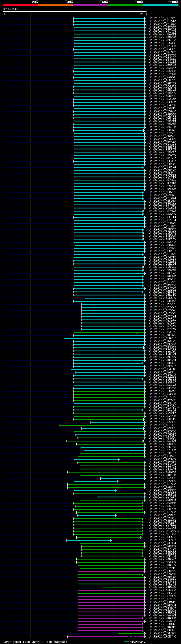Viewport: 181px width, 644px height.
Task: Select hit UniRef100_B9INC3
Action: 162,53
